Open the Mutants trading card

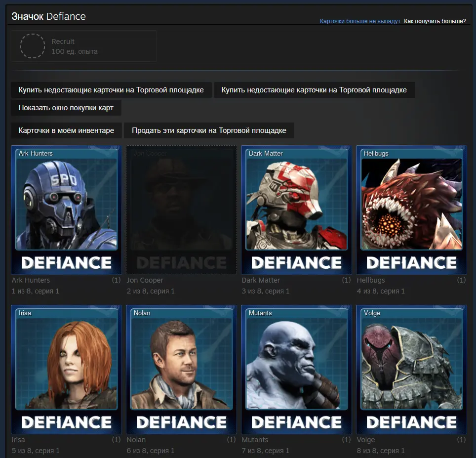click(296, 370)
